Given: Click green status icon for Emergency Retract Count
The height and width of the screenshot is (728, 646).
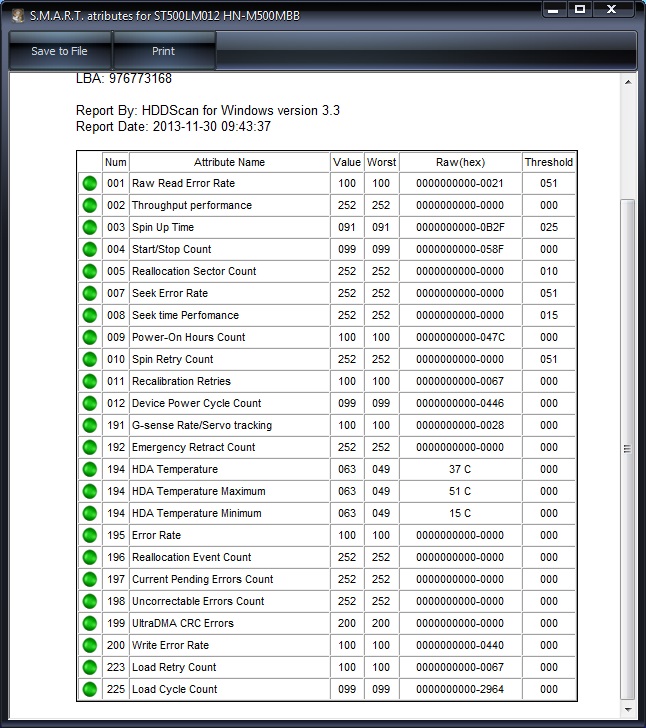Looking at the screenshot, I should pyautogui.click(x=90, y=447).
